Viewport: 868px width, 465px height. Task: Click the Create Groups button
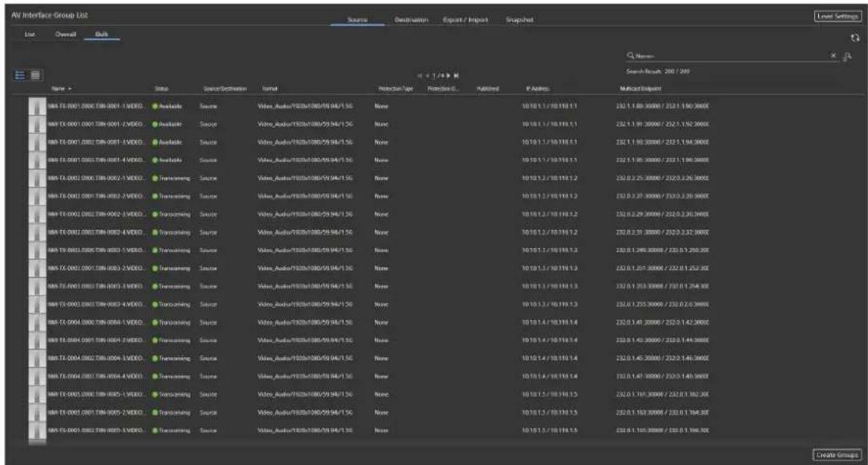point(837,454)
